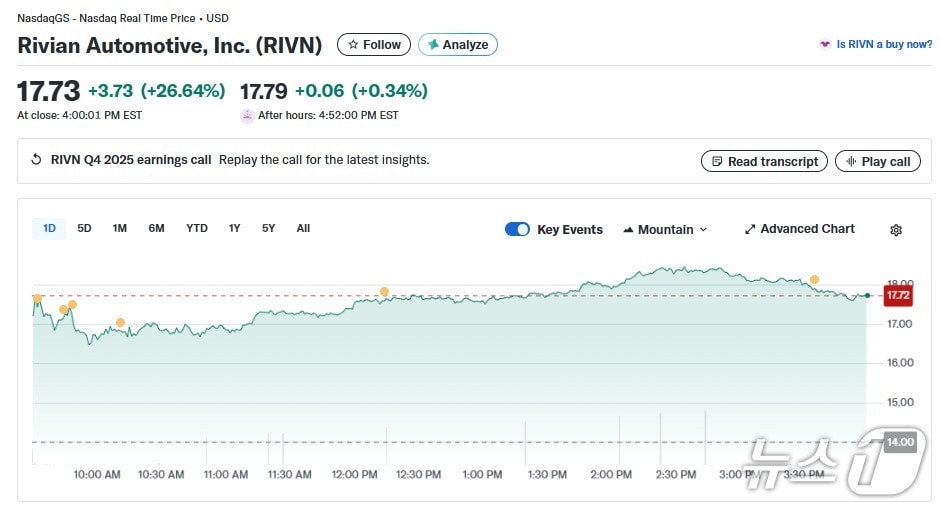The height and width of the screenshot is (509, 940).
Task: Switch to the 1M range tab
Action: click(119, 228)
